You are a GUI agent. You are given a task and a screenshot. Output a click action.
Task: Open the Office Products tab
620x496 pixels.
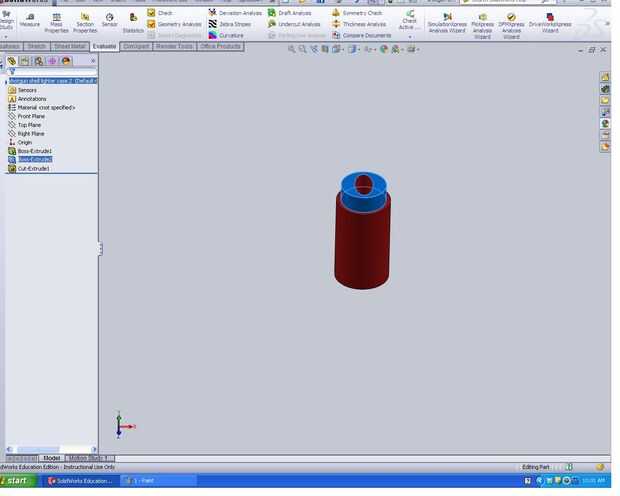tap(220, 46)
